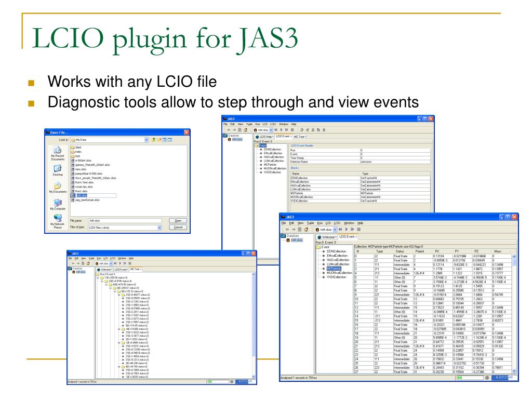Click Play icon in MCParticle table JAS3 window
This screenshot has height=399, width=532.
[x=347, y=230]
